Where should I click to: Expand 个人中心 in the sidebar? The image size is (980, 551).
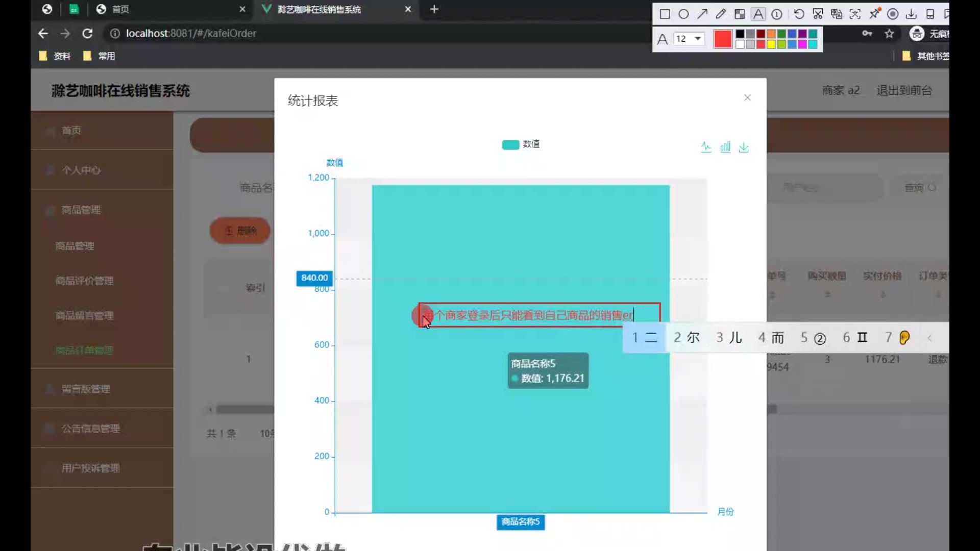102,170
